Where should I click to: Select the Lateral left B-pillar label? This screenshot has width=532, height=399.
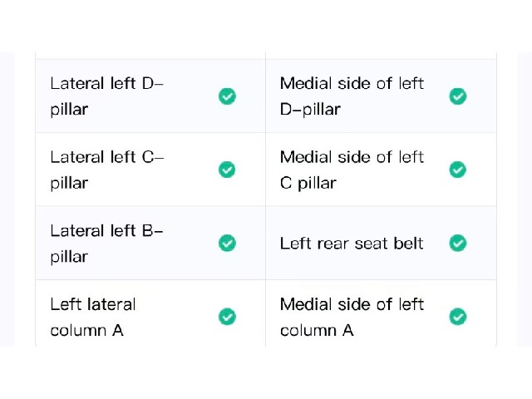click(107, 244)
